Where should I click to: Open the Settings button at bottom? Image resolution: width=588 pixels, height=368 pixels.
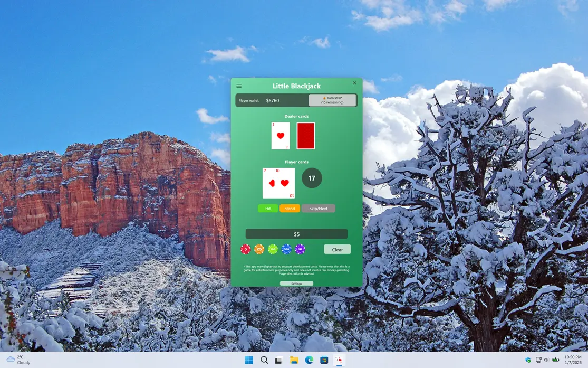click(296, 284)
